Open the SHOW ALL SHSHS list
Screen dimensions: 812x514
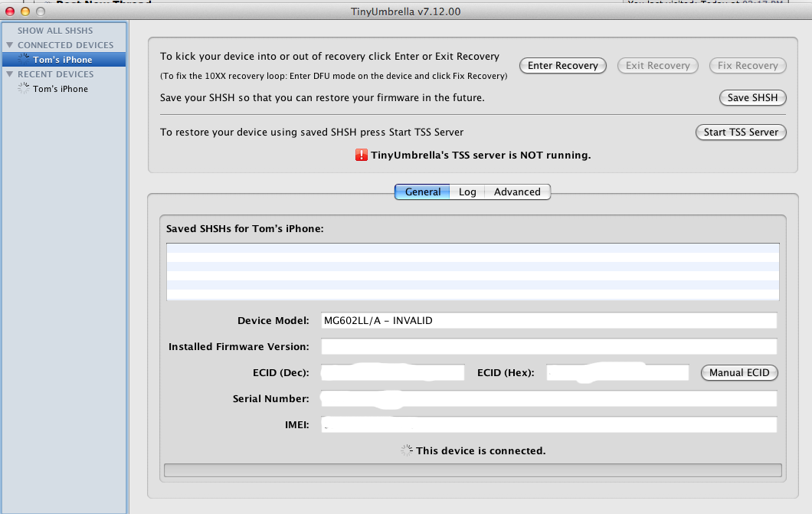pos(55,31)
